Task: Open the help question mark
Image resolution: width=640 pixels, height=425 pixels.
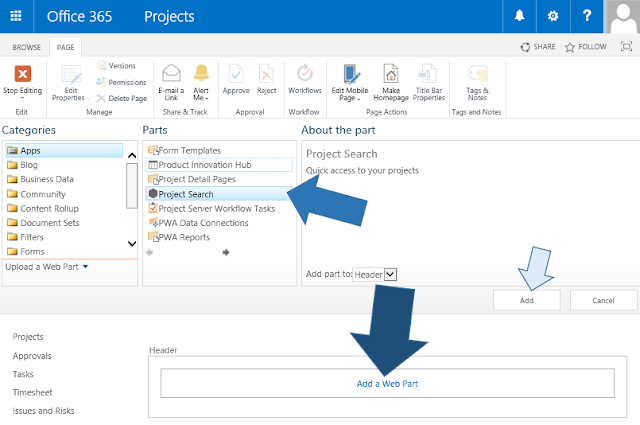Action: [x=587, y=16]
